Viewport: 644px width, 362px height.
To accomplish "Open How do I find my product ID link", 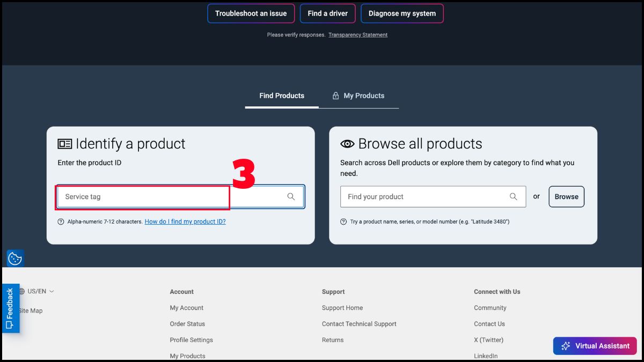I will pos(185,221).
